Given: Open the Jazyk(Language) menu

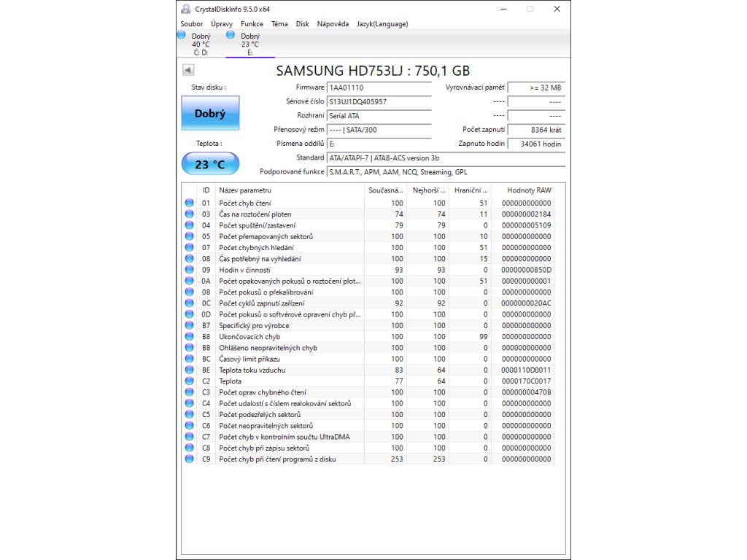Looking at the screenshot, I should point(382,24).
